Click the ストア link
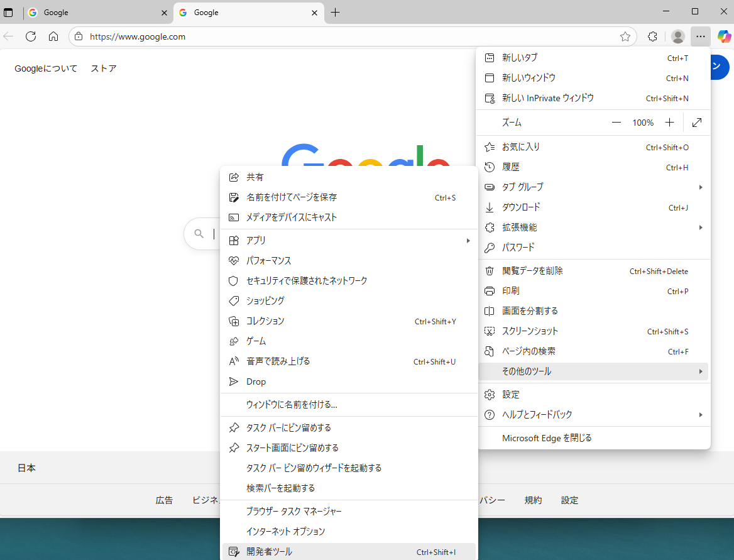Screen dimensions: 734x560 tap(104, 69)
